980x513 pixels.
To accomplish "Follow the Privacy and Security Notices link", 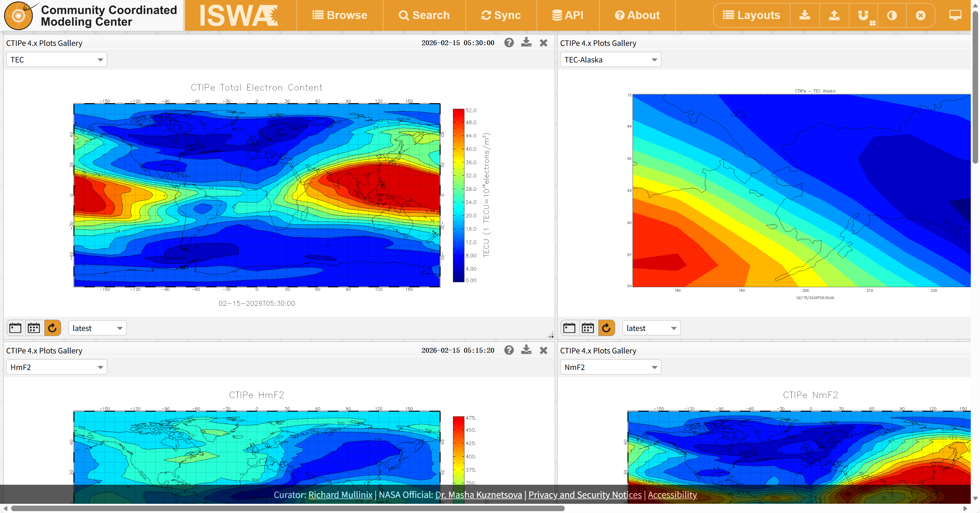I will (584, 494).
